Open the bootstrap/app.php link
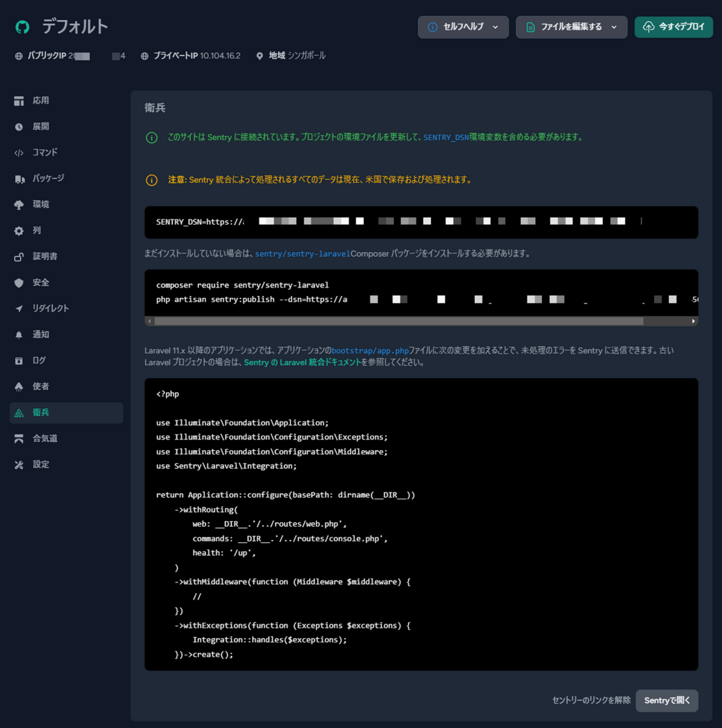Viewport: 722px width, 728px height. click(x=370, y=351)
